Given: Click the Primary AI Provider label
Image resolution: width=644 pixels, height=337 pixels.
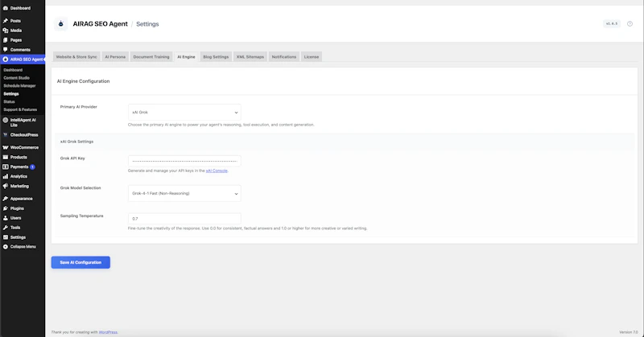Looking at the screenshot, I should (x=78, y=107).
